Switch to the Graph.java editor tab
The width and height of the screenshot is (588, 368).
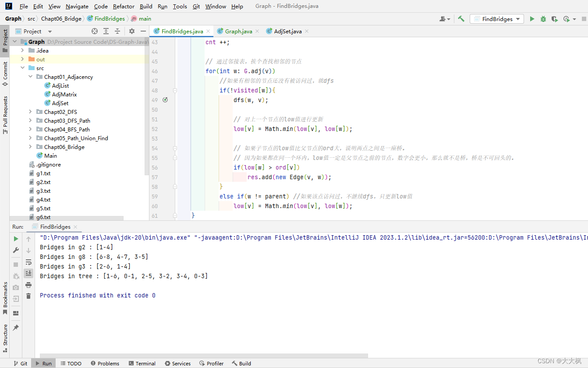point(238,31)
